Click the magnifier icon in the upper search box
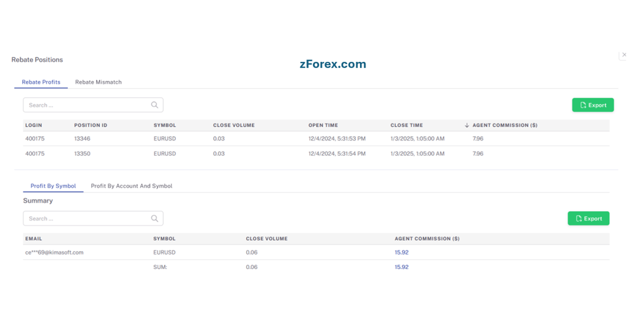Viewport: 644px width, 322px height. click(154, 105)
